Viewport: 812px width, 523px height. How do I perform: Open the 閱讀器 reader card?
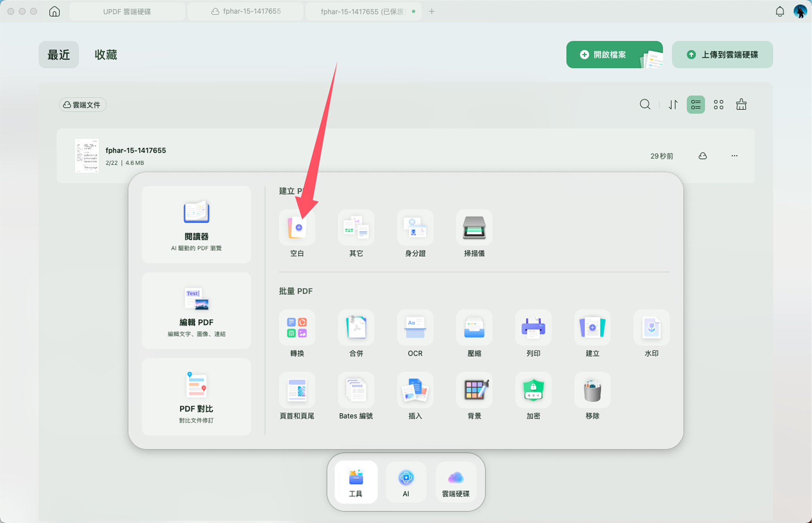(x=196, y=224)
